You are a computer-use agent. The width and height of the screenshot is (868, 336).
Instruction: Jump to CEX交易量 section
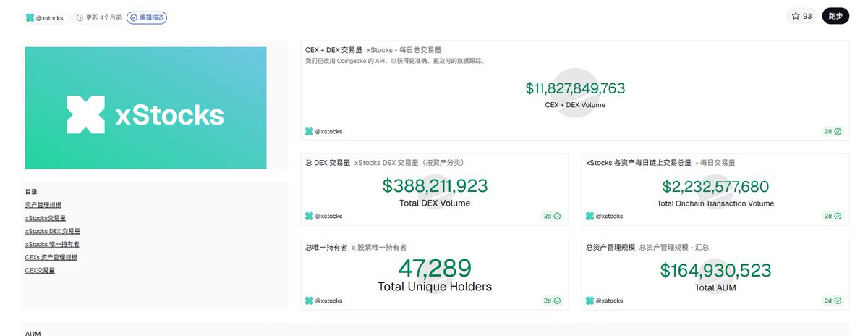[x=40, y=270]
